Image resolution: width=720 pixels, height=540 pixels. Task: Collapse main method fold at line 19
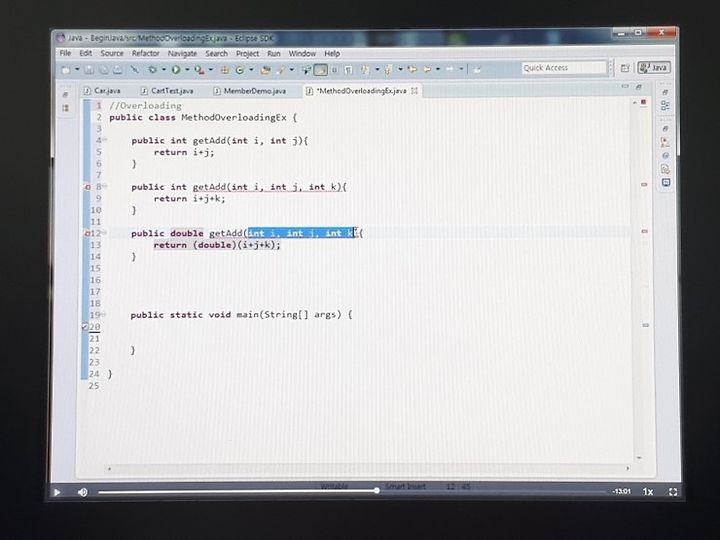[104, 315]
